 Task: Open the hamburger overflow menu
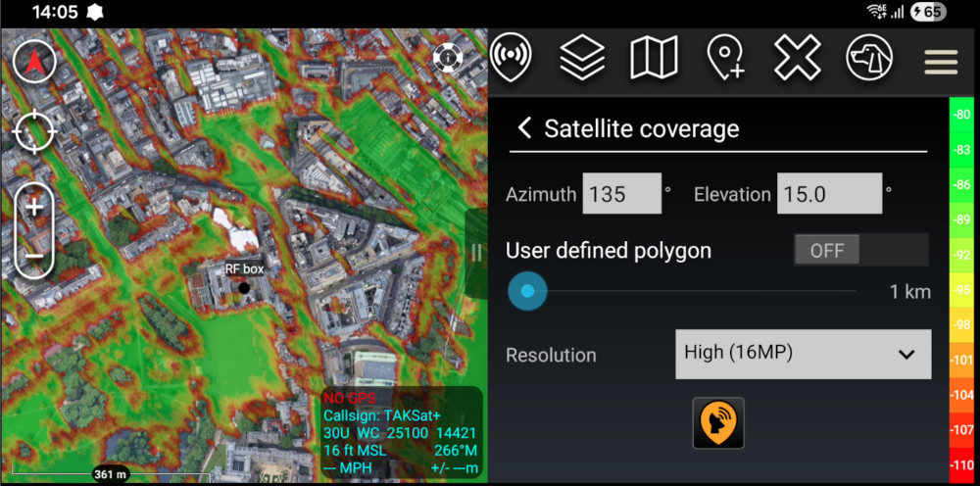(x=941, y=62)
